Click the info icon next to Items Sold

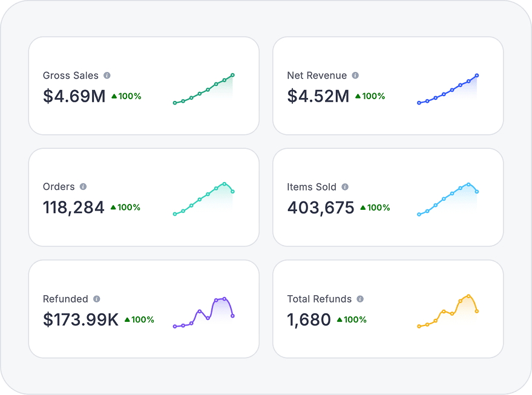345,187
